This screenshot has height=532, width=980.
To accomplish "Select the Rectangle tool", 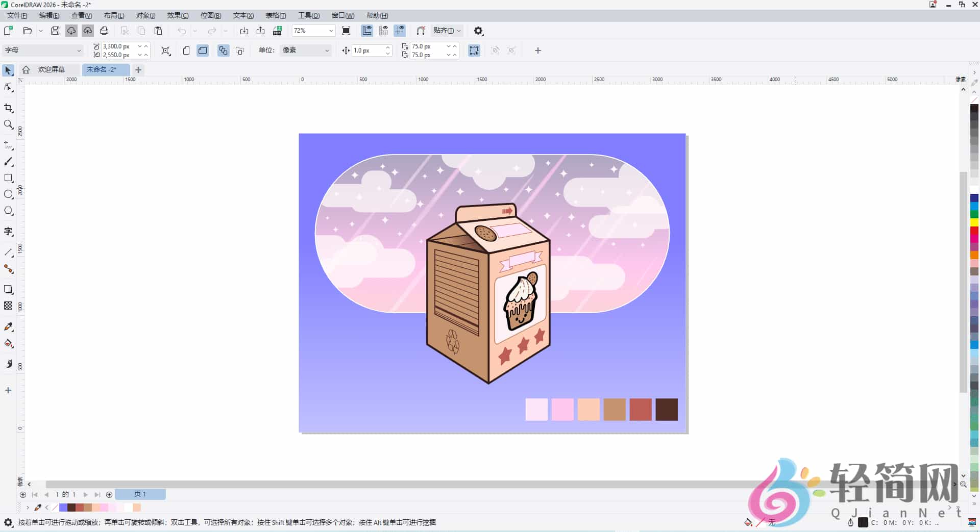I will (8, 178).
